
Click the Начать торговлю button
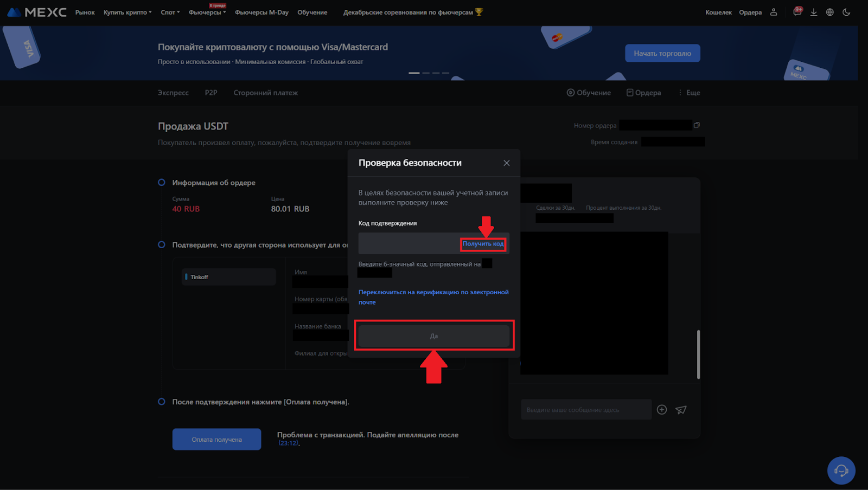point(662,53)
